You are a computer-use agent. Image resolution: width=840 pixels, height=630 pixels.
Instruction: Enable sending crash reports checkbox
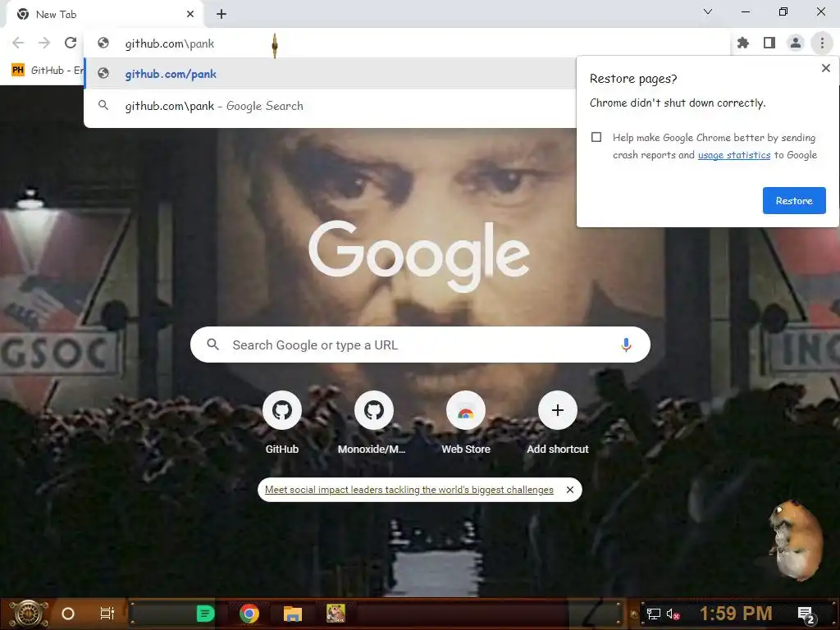click(x=596, y=137)
